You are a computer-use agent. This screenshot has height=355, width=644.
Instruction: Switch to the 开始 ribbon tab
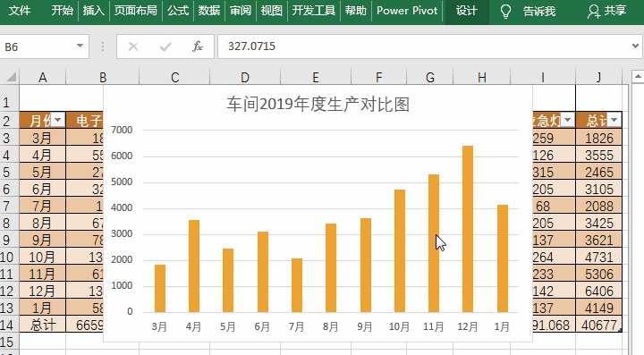tap(62, 10)
